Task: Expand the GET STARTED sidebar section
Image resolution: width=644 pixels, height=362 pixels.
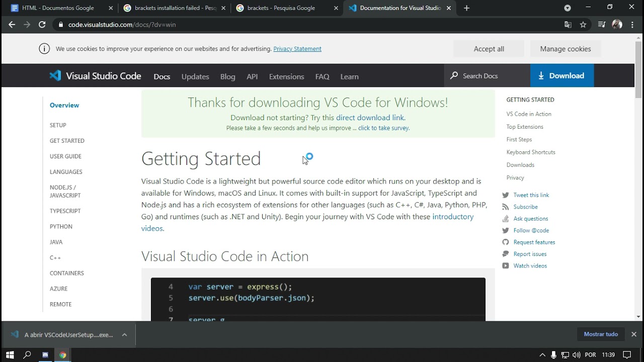Action: [x=67, y=141]
